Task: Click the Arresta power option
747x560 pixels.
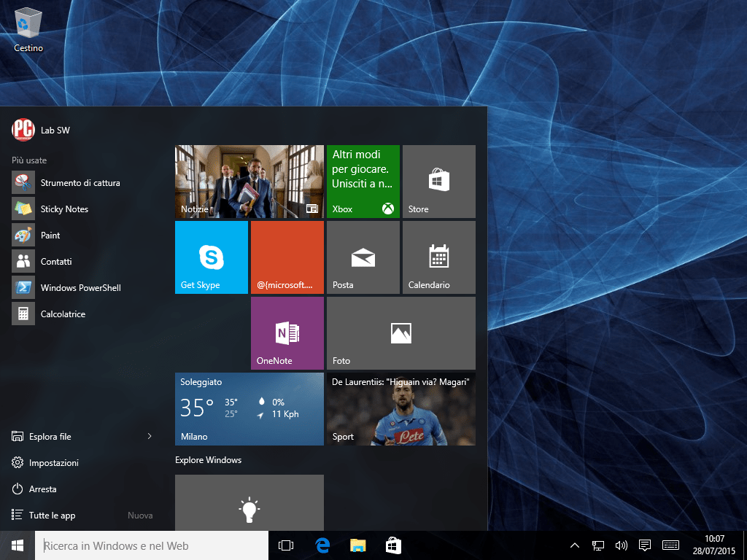Action: point(42,489)
